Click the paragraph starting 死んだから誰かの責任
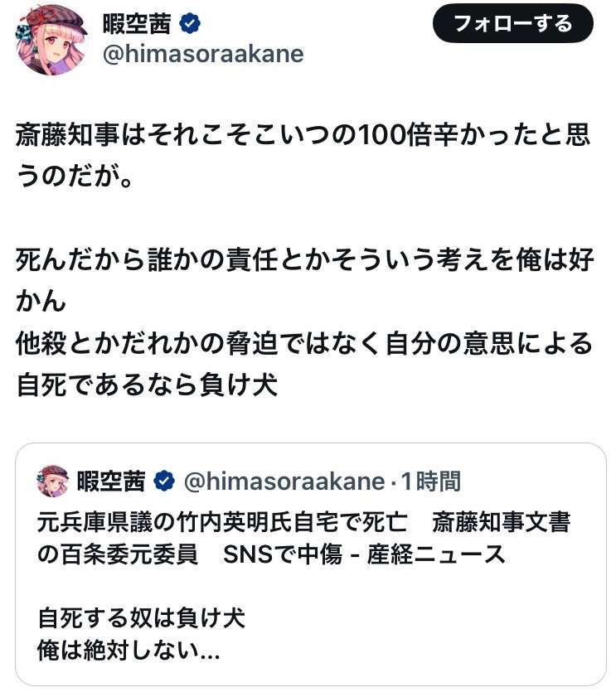This screenshot has height=692, width=616. click(305, 280)
